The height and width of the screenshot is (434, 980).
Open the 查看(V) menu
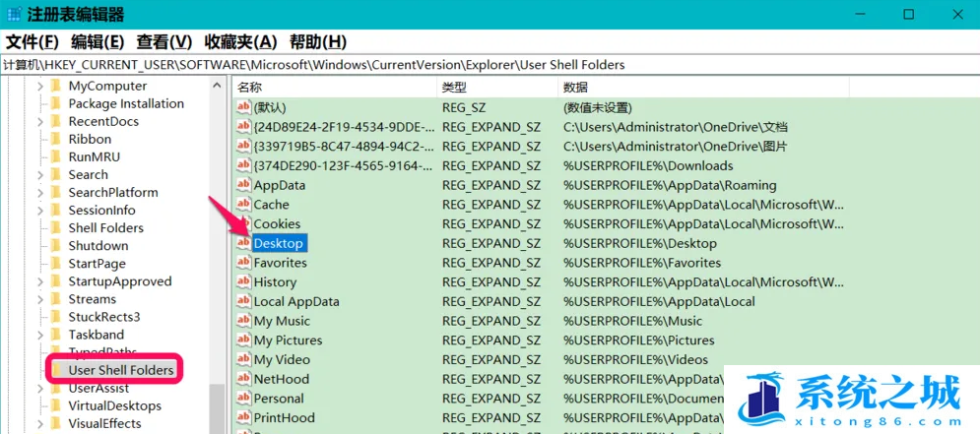pos(164,42)
